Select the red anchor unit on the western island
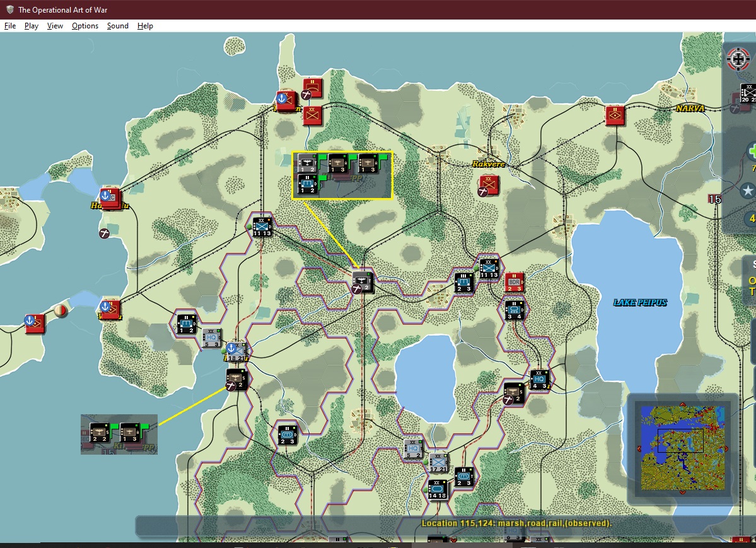 (x=34, y=324)
